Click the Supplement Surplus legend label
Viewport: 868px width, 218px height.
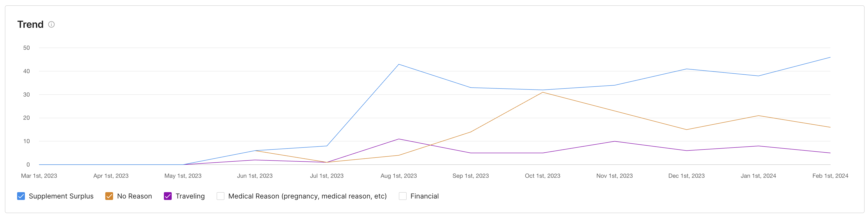point(61,196)
